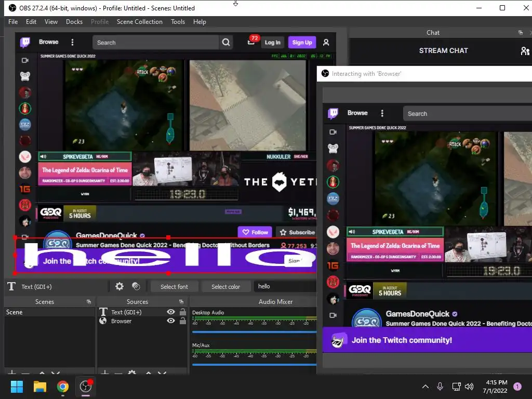This screenshot has height=399, width=532.
Task: Click the speaker icon next to SPIKEVEGETA in preview
Action: coord(44,156)
